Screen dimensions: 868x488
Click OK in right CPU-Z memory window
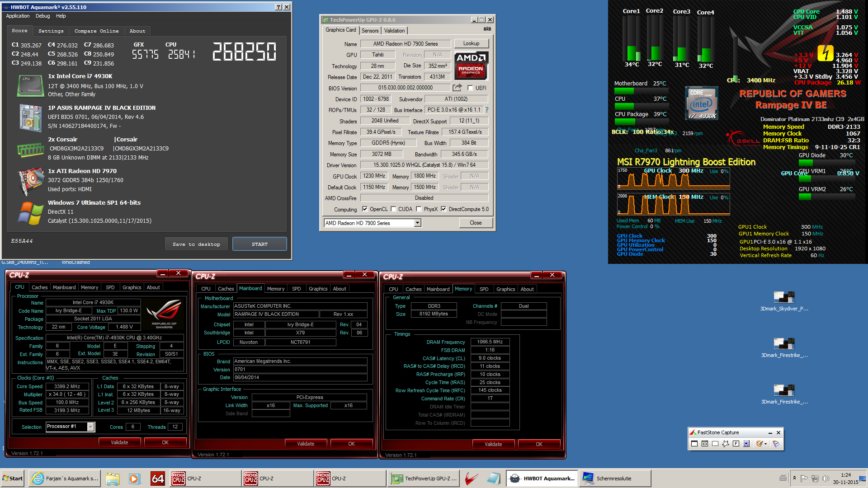tap(539, 444)
